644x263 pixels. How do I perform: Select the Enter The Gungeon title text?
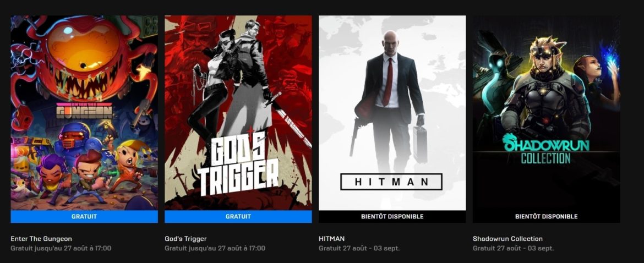click(41, 239)
